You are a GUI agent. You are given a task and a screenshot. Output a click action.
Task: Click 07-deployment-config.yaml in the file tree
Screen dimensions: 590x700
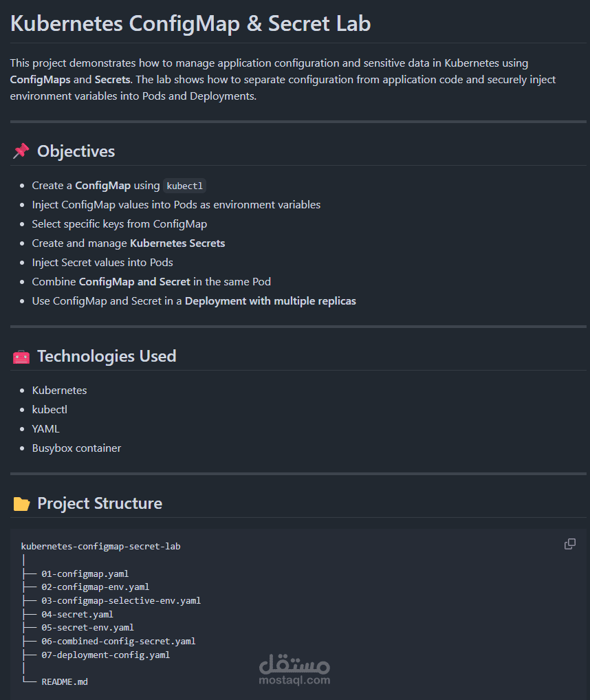(x=105, y=655)
